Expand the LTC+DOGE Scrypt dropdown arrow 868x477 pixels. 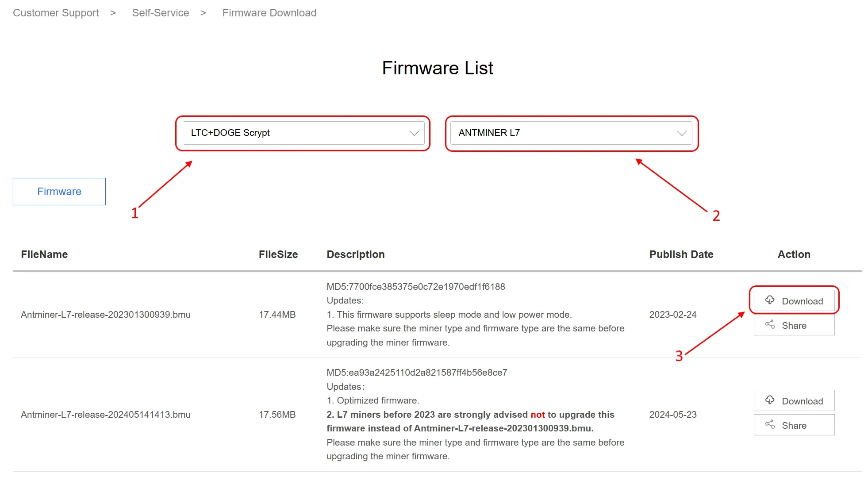pyautogui.click(x=414, y=133)
